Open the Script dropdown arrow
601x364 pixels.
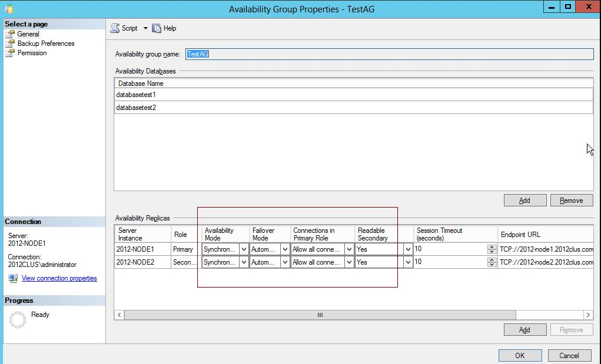point(145,28)
